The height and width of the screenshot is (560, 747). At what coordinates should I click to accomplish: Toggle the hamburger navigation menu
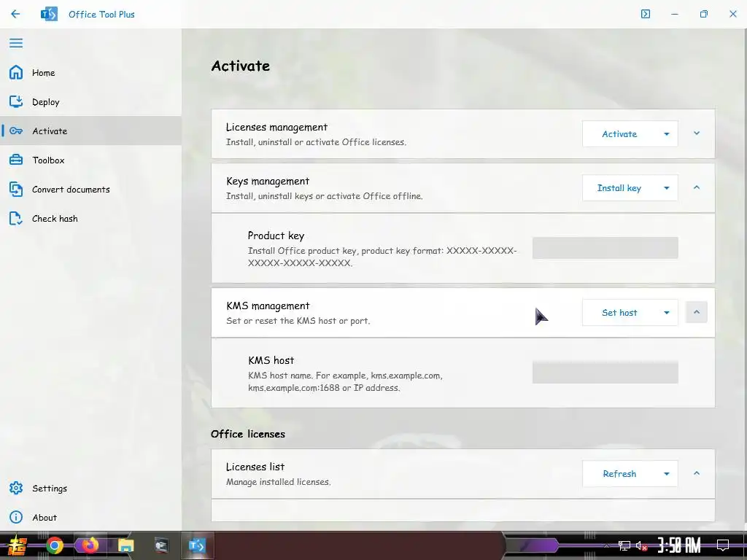point(16,43)
